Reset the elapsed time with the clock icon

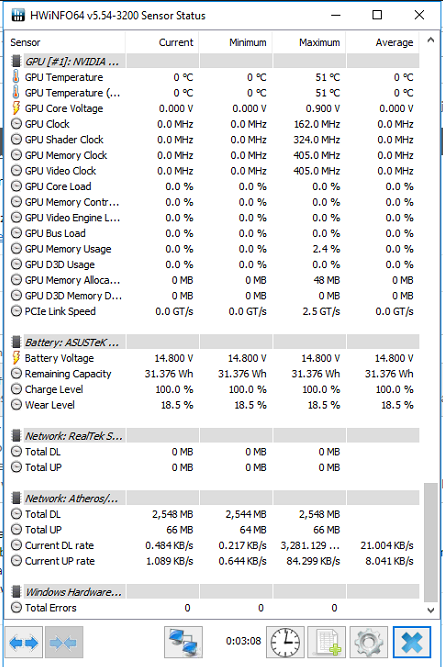point(285,642)
